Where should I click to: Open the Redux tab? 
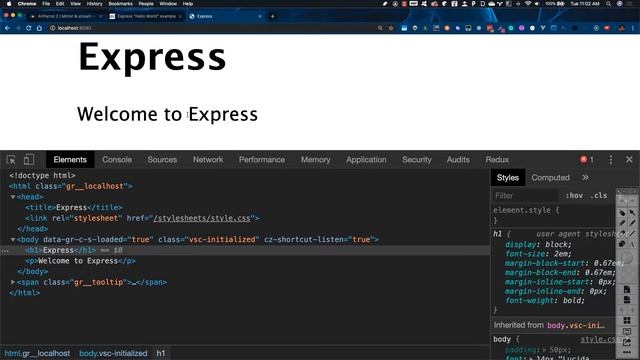[497, 160]
